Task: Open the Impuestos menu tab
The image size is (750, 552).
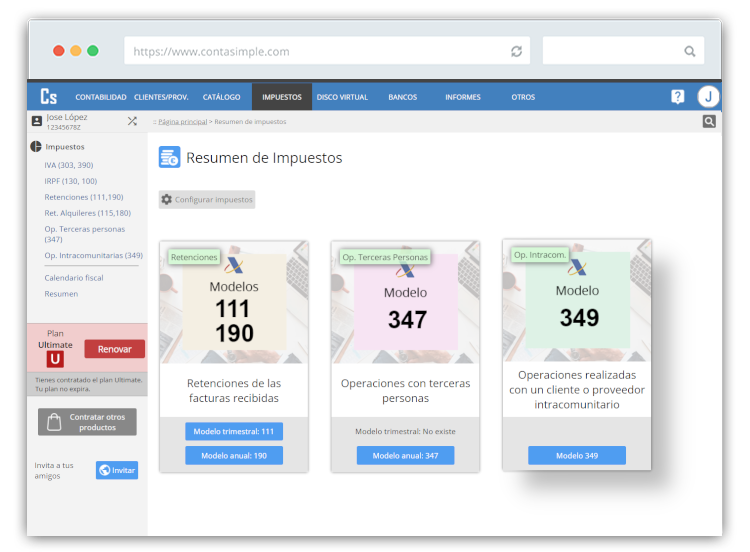Action: [281, 97]
